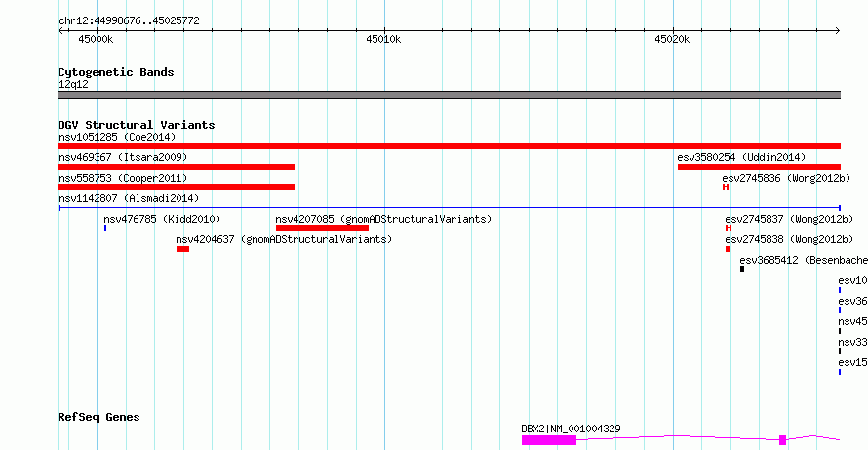Open the nsv1142807 (Alsmadi2014) label

point(129,198)
